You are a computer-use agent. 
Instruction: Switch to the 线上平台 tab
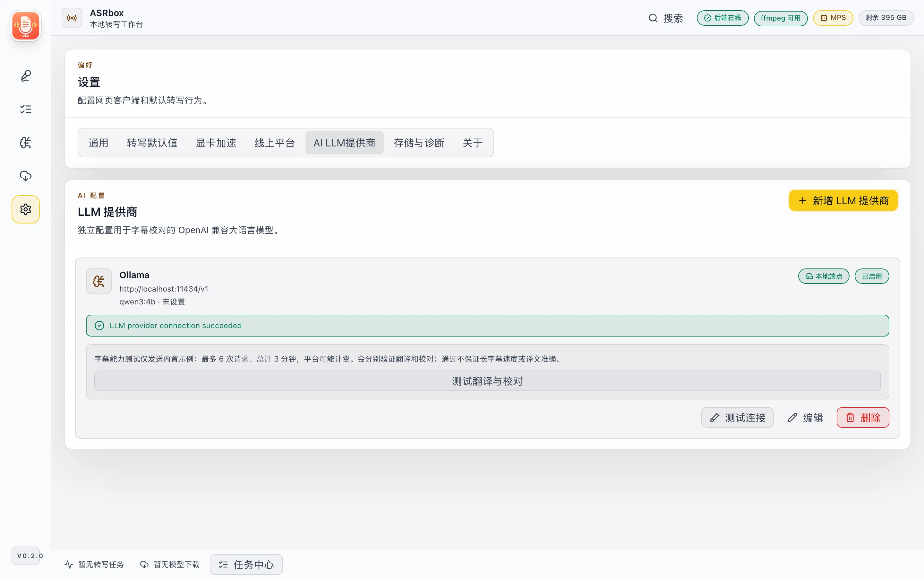(x=275, y=143)
